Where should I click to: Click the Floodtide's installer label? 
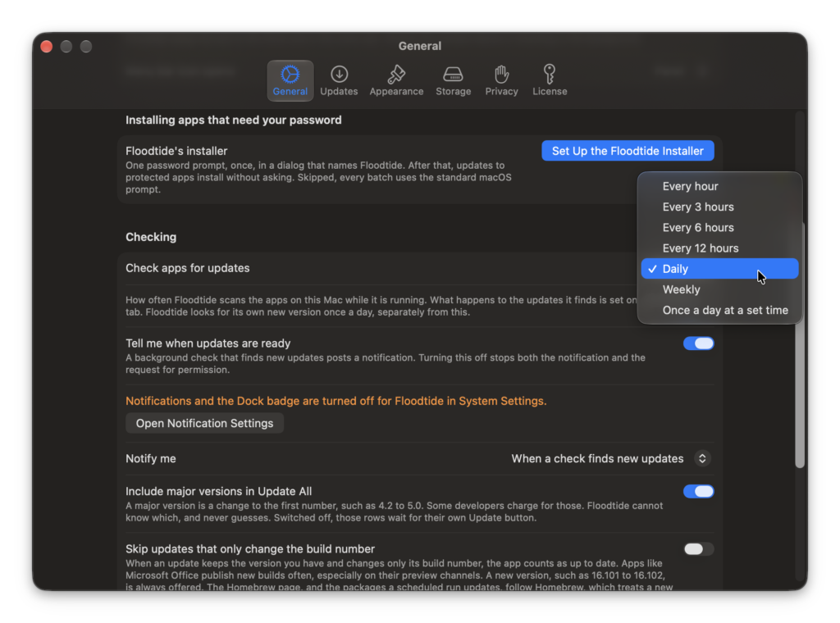(176, 151)
